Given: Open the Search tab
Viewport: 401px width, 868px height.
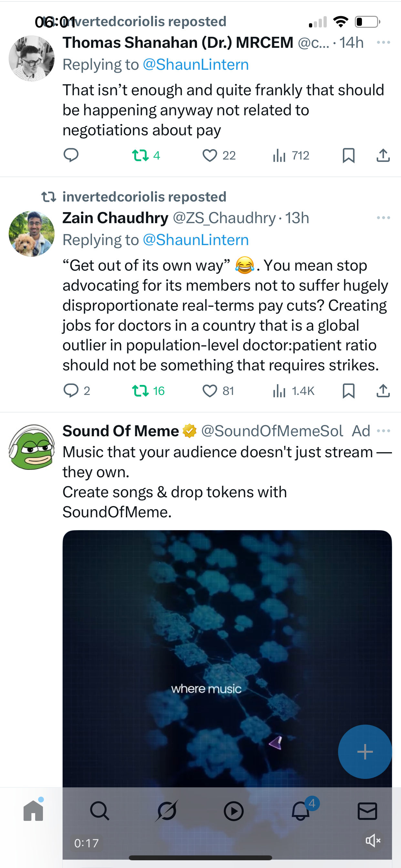Looking at the screenshot, I should point(100,811).
